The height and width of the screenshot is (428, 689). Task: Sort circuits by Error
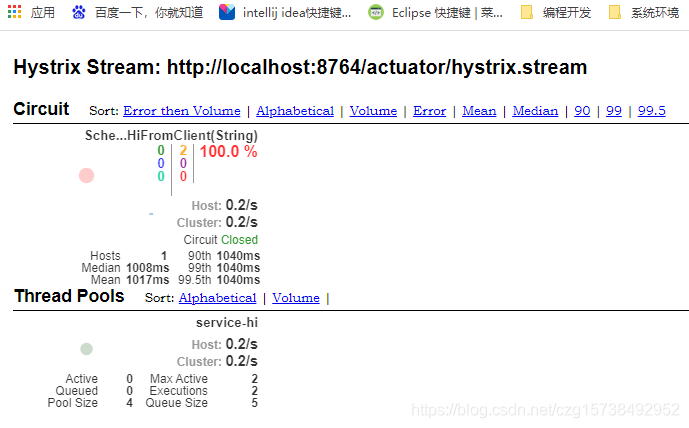[x=429, y=111]
